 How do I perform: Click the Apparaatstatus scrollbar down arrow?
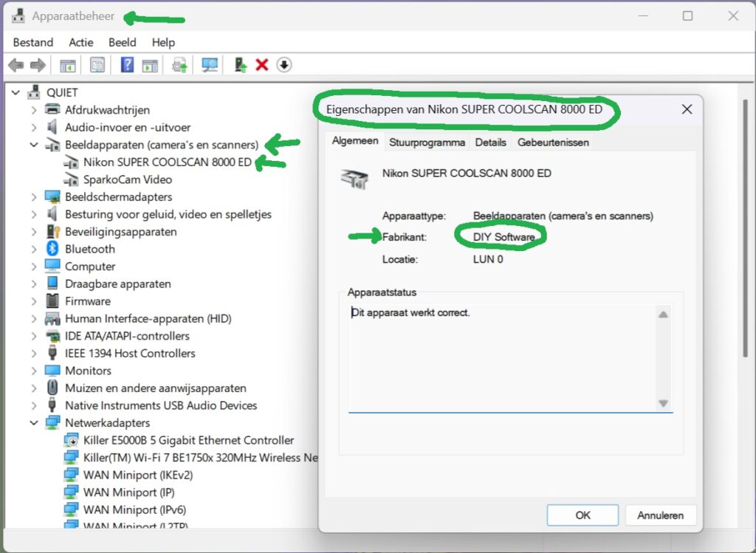click(x=663, y=403)
